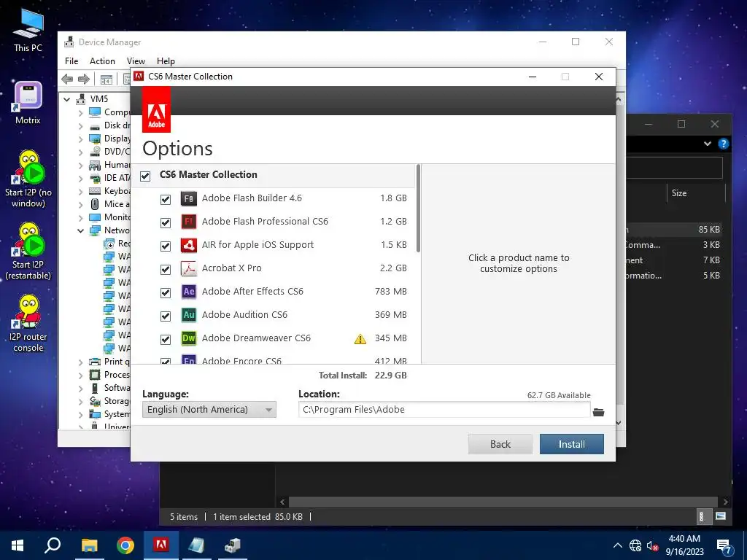Click Device Manager show console tree toolbar icon

[107, 79]
